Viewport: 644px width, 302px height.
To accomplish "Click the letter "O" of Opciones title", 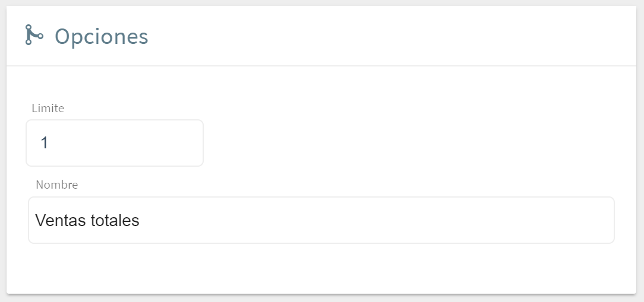I will click(62, 37).
